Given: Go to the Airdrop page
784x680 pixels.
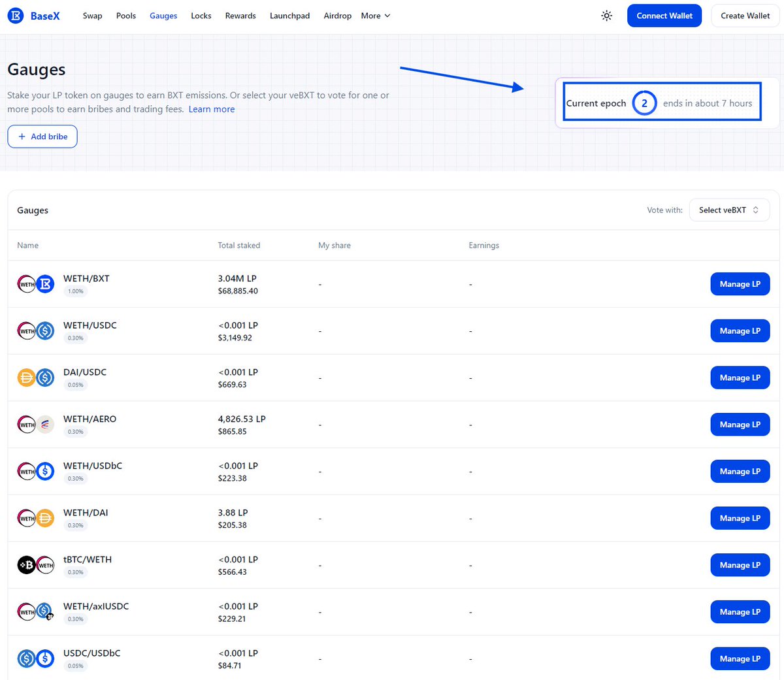Looking at the screenshot, I should coord(337,16).
